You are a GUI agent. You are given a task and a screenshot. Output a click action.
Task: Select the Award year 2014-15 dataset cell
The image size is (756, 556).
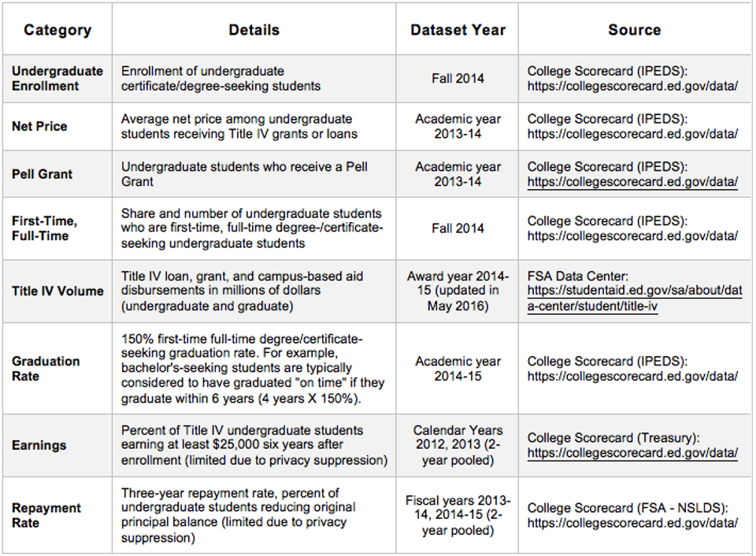point(458,291)
